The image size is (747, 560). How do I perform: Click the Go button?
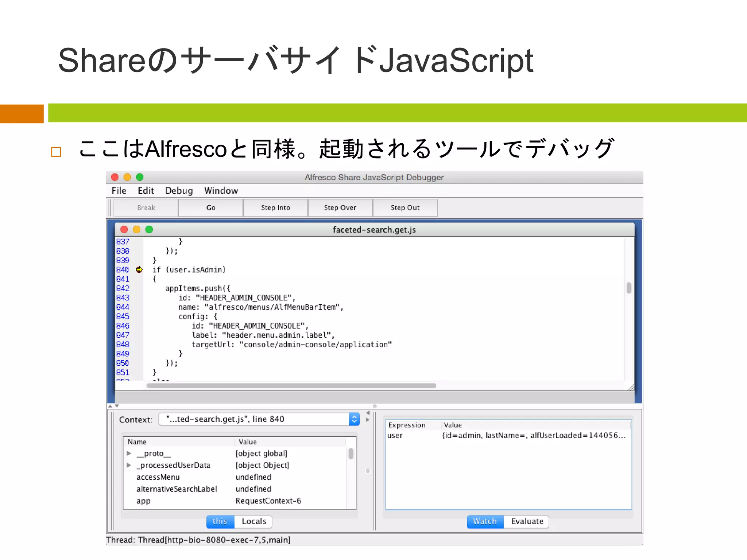pos(211,208)
